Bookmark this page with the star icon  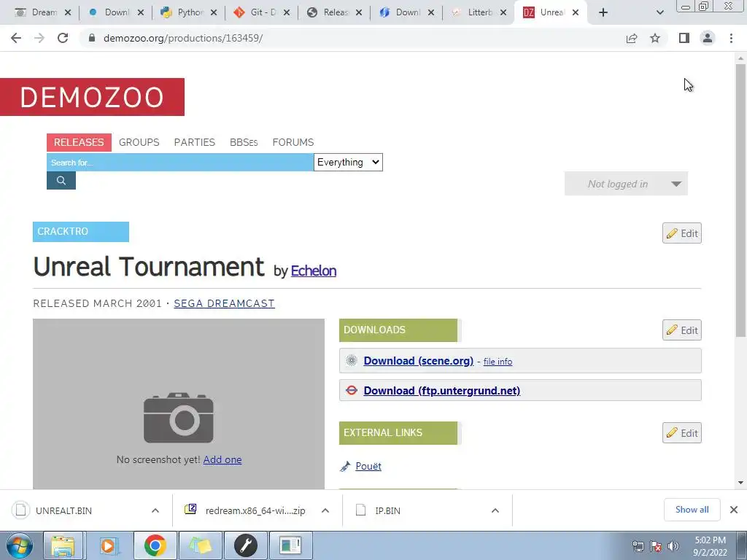[x=655, y=38]
